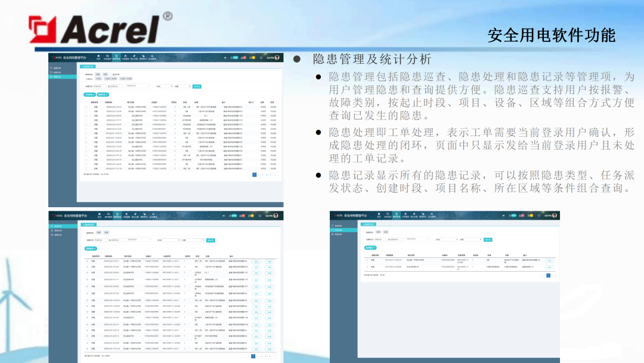Image resolution: width=644 pixels, height=363 pixels.
Task: Open 位置 dropdown in 隐患处理 screenshot
Action: click(473, 239)
